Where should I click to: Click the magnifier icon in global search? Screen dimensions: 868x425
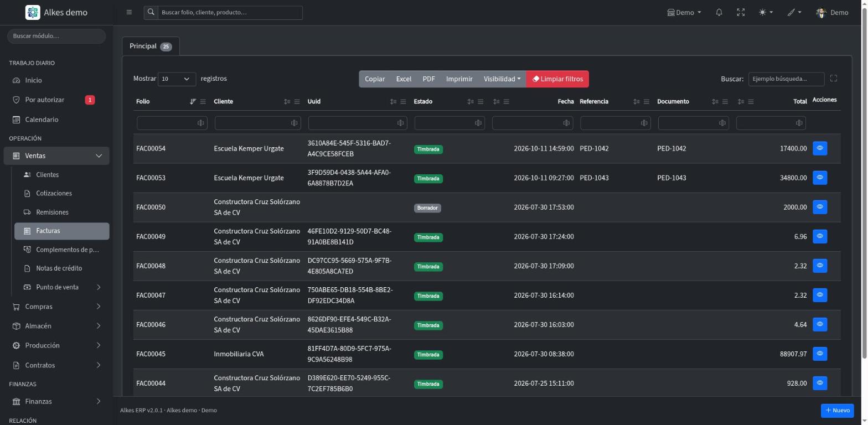click(151, 12)
